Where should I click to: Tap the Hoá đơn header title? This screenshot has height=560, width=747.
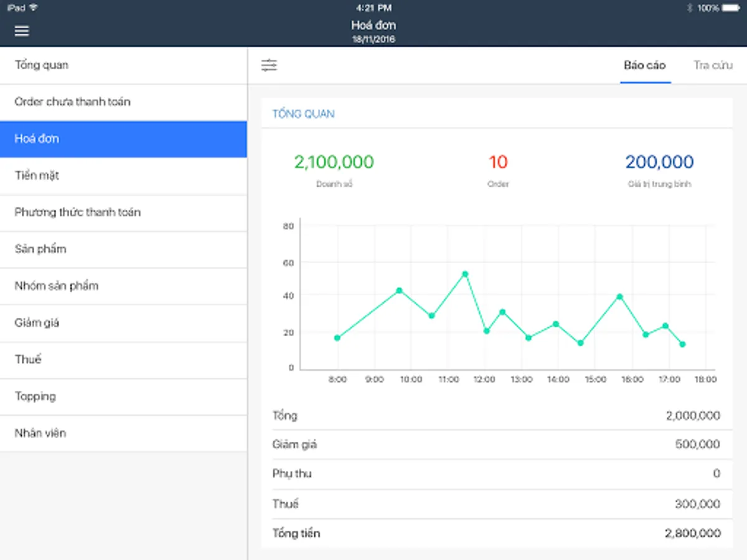374,26
